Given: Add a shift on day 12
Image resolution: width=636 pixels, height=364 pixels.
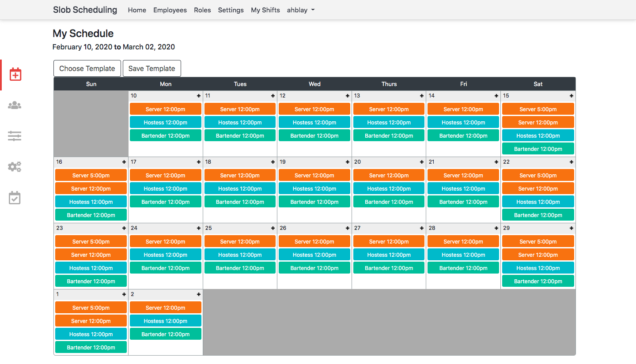Looking at the screenshot, I should 348,96.
